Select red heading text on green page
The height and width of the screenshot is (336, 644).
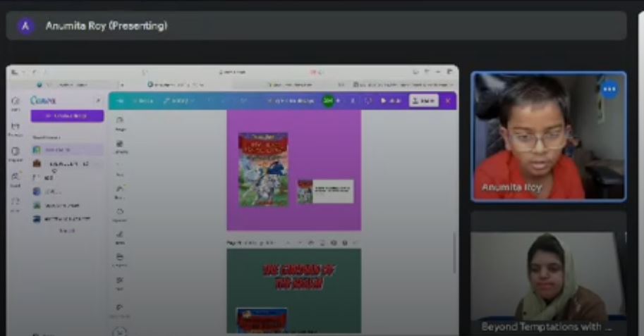299,277
